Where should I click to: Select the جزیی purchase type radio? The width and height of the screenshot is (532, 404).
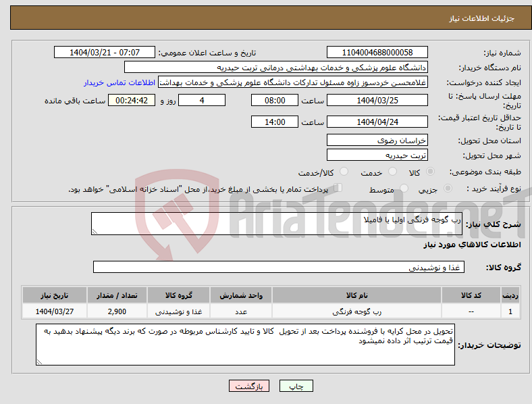click(448, 188)
